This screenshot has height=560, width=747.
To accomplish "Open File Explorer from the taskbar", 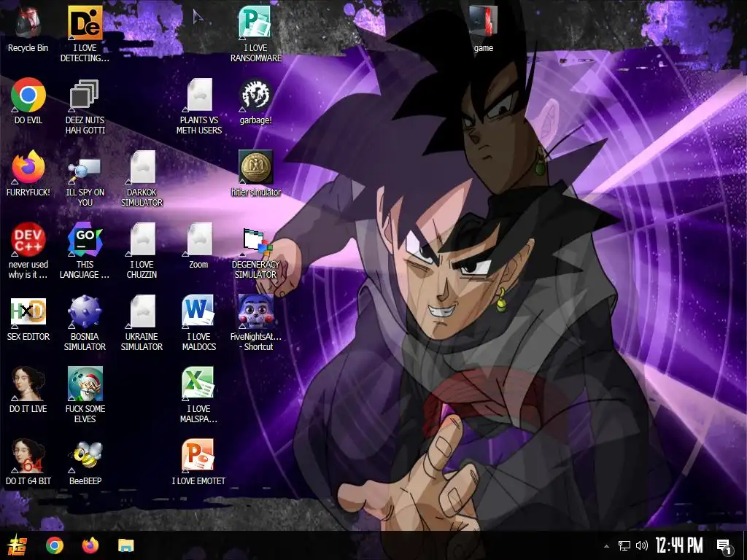I will pos(126,545).
